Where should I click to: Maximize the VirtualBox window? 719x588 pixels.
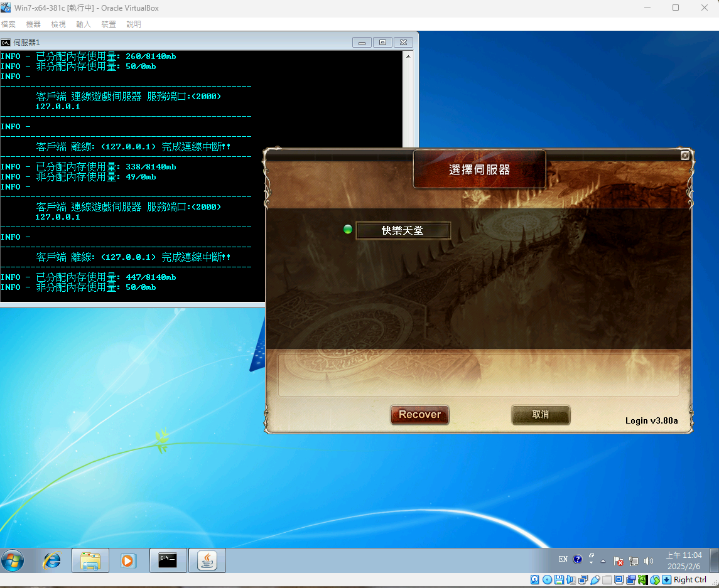point(676,8)
